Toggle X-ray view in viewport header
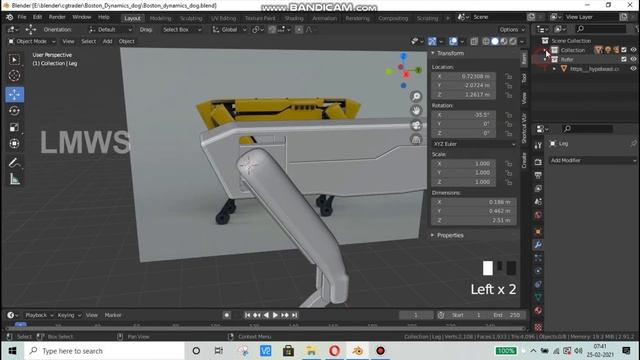This screenshot has height=360, width=640. 474,41
